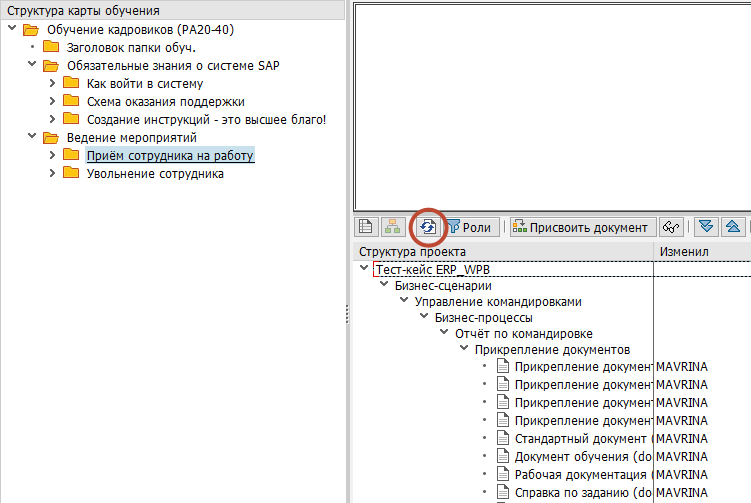Click the Заголовок папки обуч. folder icon
Screen dimensions: 751x503
[x=51, y=47]
